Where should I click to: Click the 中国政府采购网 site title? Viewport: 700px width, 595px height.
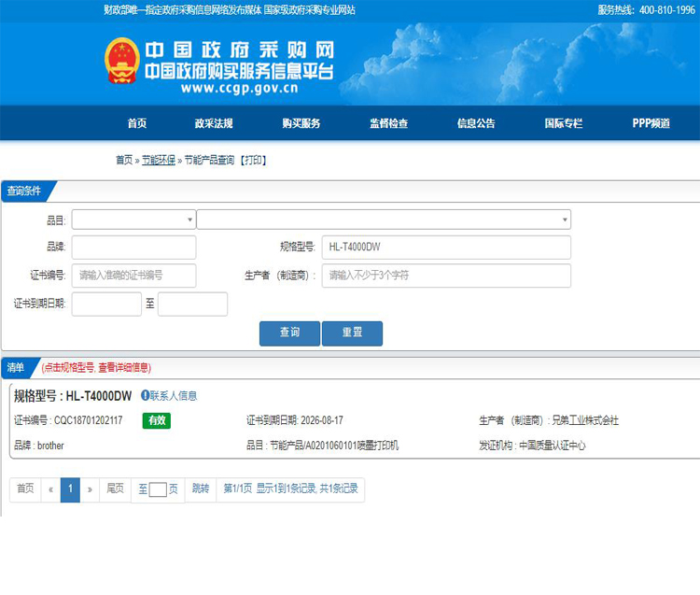click(x=240, y=50)
